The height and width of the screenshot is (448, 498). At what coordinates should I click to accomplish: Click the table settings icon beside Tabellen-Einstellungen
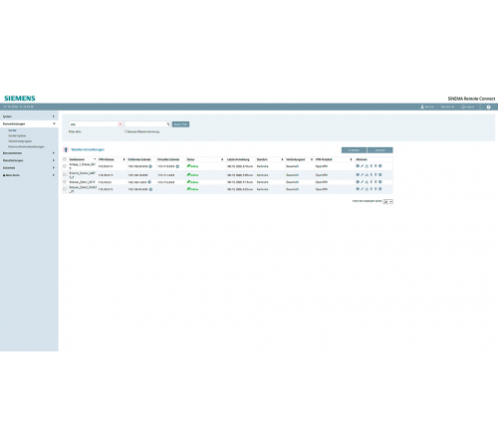tap(66, 149)
